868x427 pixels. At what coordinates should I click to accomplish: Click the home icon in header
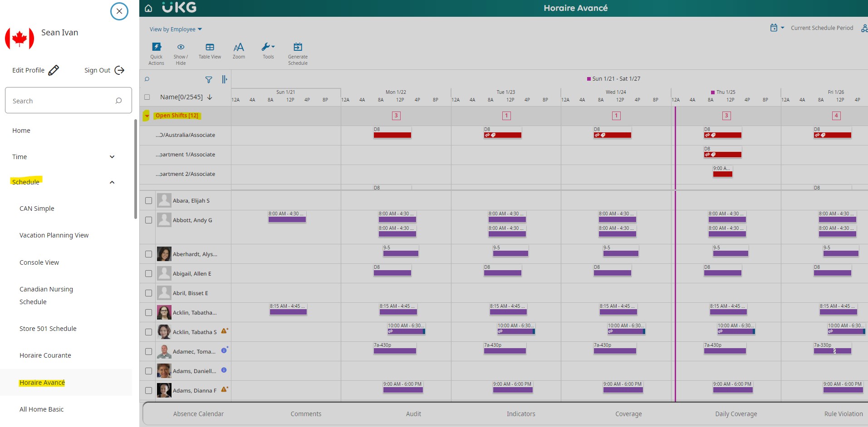(x=148, y=8)
